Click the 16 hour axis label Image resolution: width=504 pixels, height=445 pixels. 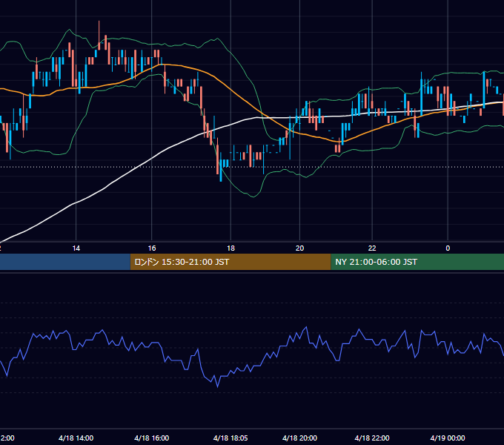pyautogui.click(x=152, y=248)
